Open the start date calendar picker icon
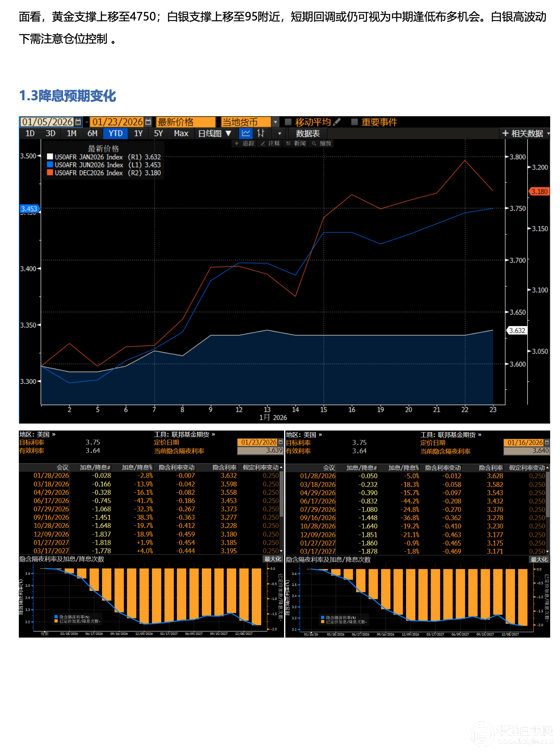Image resolution: width=560 pixels, height=753 pixels. [x=78, y=122]
